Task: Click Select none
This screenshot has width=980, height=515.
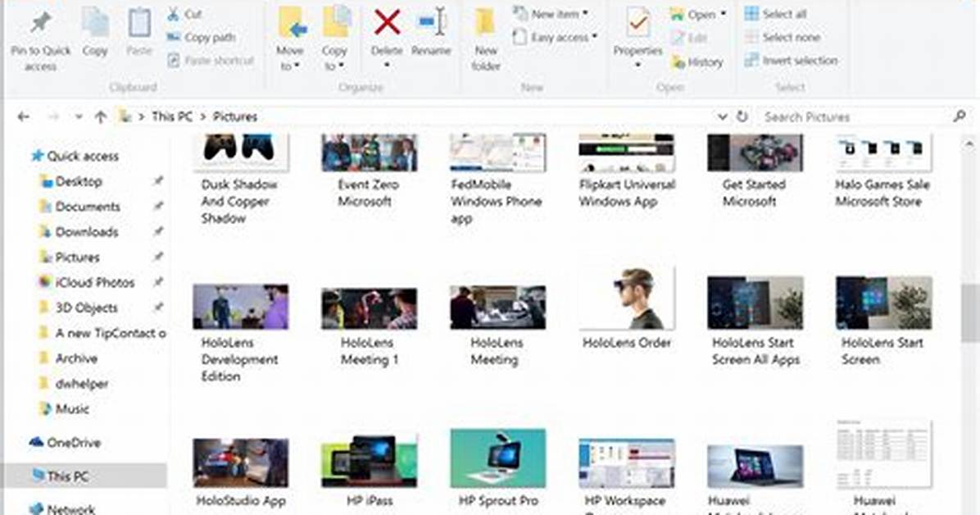Action: 782,38
